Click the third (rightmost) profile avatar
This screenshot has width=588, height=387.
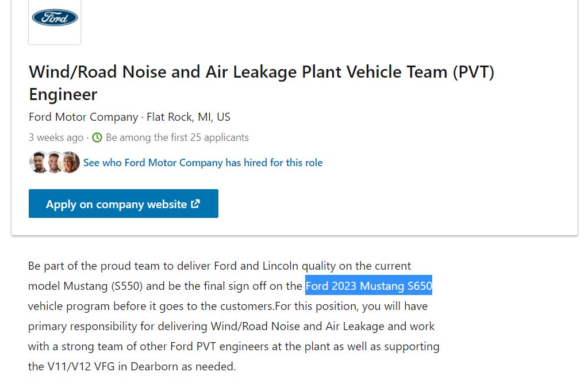(x=70, y=163)
